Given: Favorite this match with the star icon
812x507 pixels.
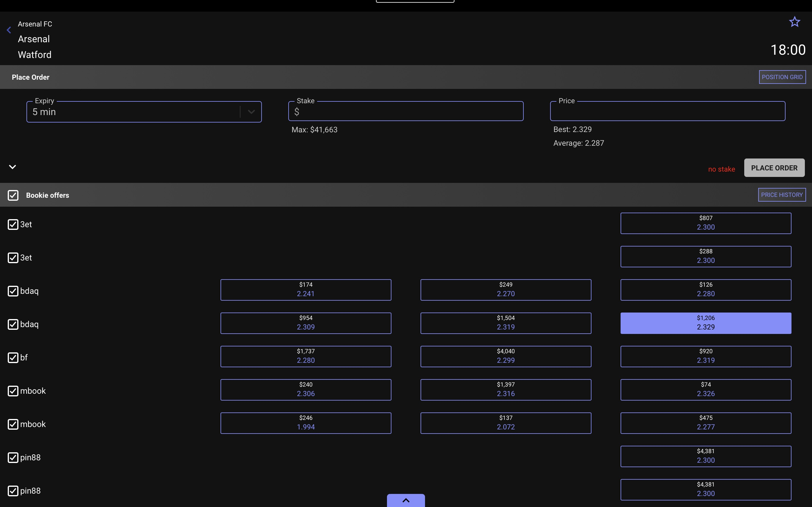Looking at the screenshot, I should click(794, 22).
